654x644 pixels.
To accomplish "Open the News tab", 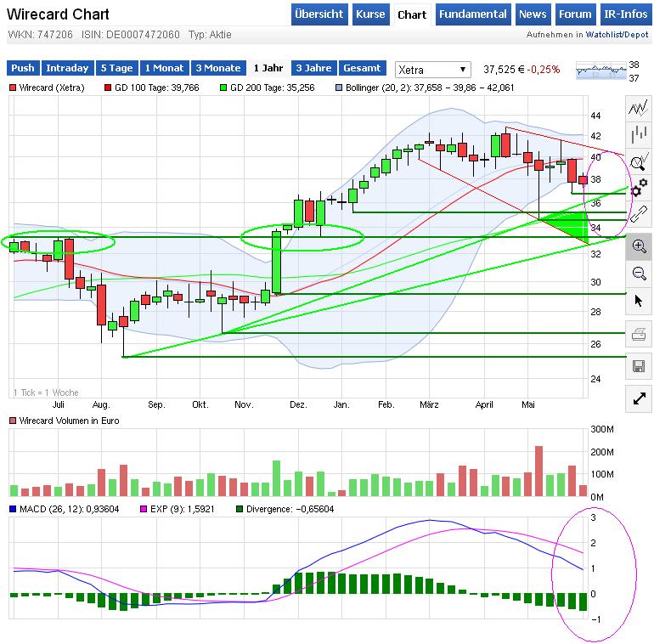I will 533,14.
